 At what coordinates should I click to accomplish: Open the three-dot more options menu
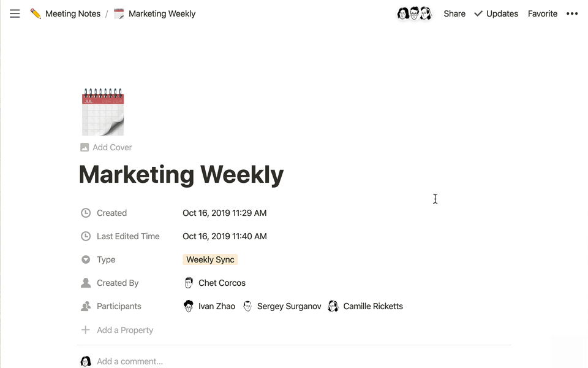(572, 13)
